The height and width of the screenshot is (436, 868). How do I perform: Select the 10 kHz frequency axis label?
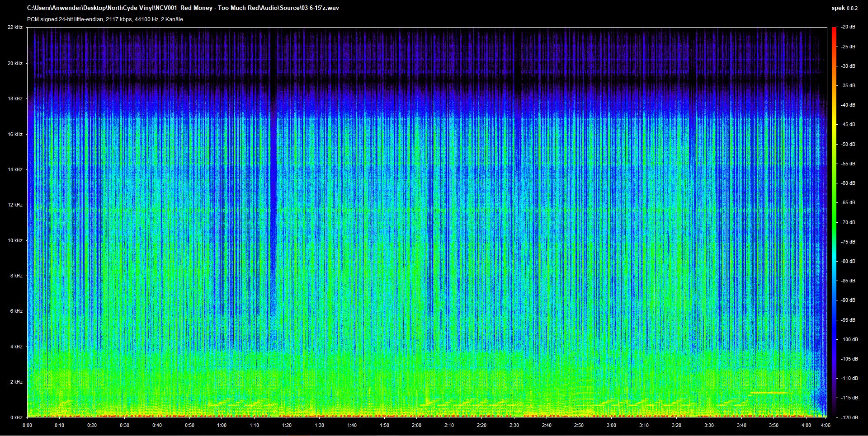14,240
